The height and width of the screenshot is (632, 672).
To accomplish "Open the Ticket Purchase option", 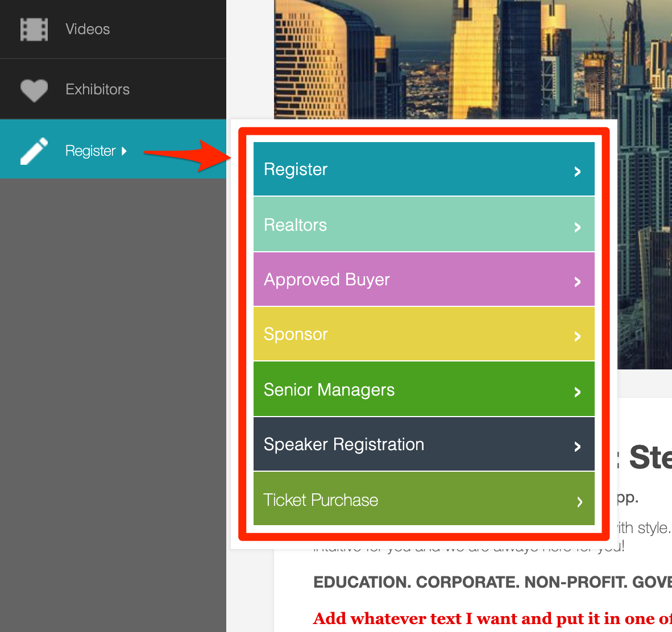I will (424, 499).
